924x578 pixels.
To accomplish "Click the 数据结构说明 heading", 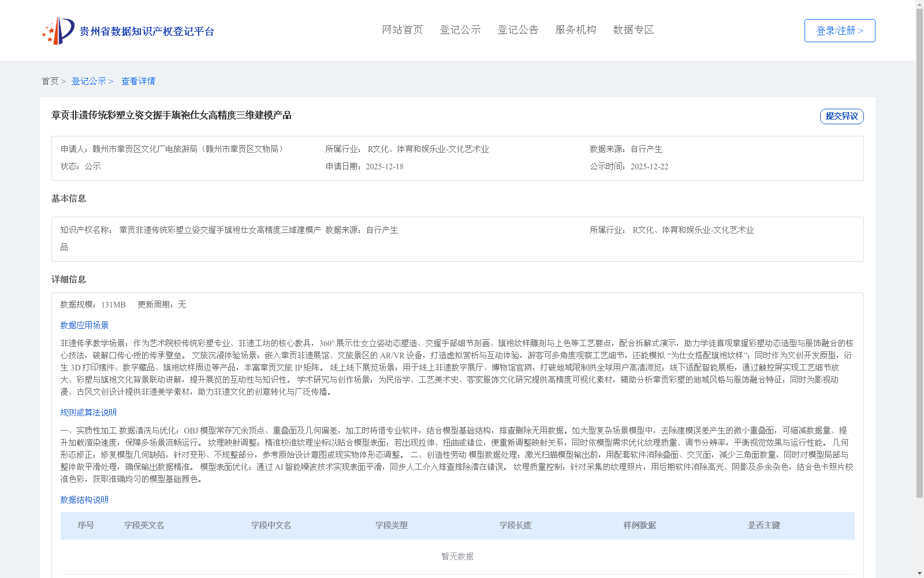I will point(84,500).
